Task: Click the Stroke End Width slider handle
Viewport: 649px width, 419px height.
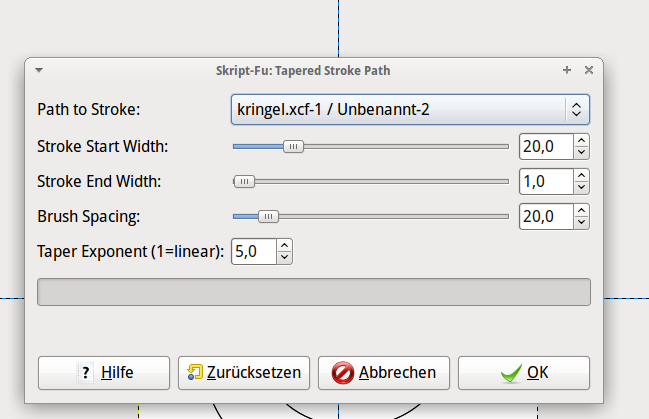Action: click(x=244, y=181)
